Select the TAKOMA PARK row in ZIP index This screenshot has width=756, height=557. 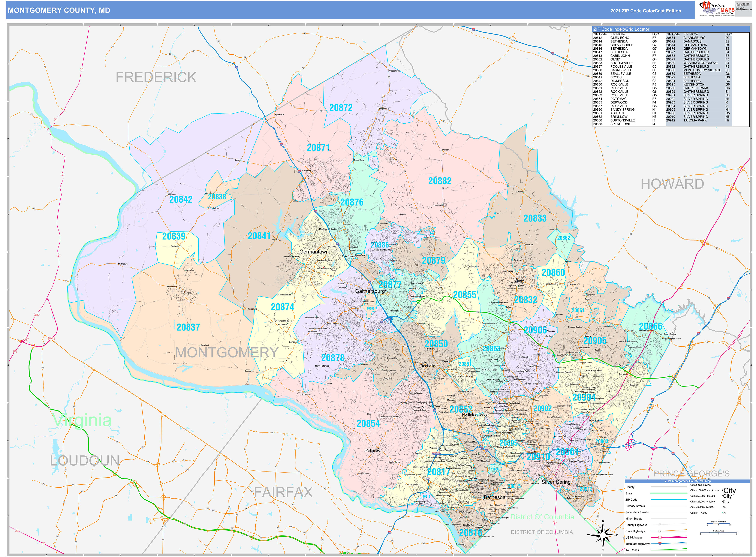point(699,120)
